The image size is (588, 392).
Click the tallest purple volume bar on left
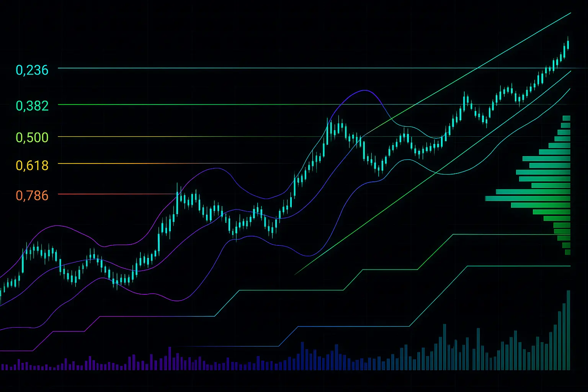[x=170, y=358]
